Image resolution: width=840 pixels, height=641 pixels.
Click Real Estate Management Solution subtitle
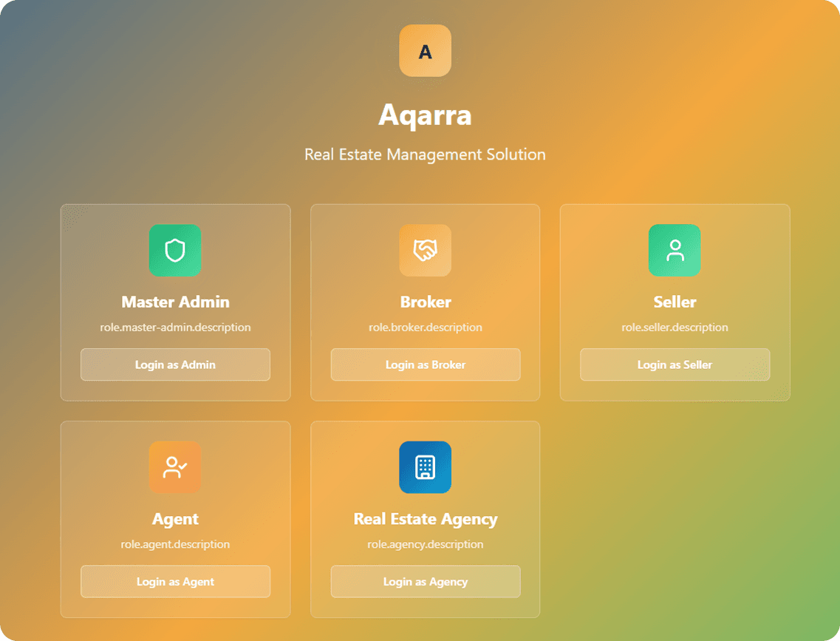click(425, 155)
